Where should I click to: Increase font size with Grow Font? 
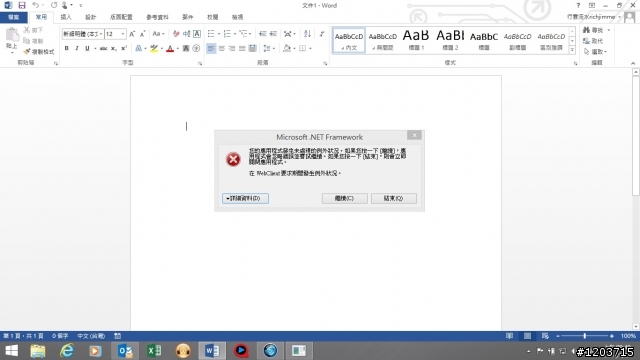click(x=132, y=34)
